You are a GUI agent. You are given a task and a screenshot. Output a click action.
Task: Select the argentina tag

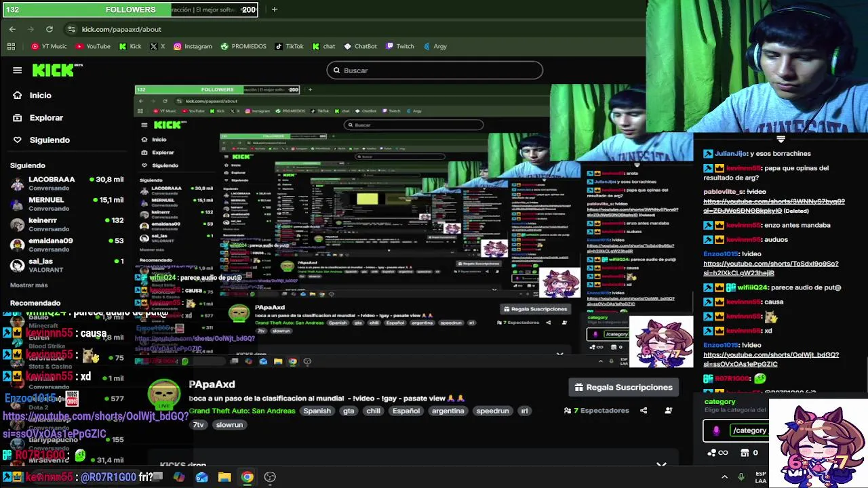448,411
